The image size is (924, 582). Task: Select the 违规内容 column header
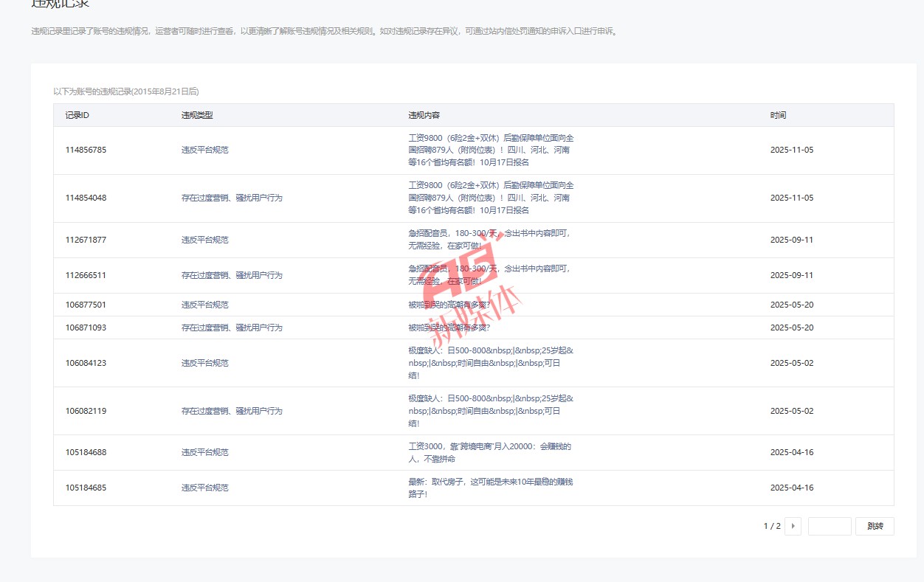(424, 115)
